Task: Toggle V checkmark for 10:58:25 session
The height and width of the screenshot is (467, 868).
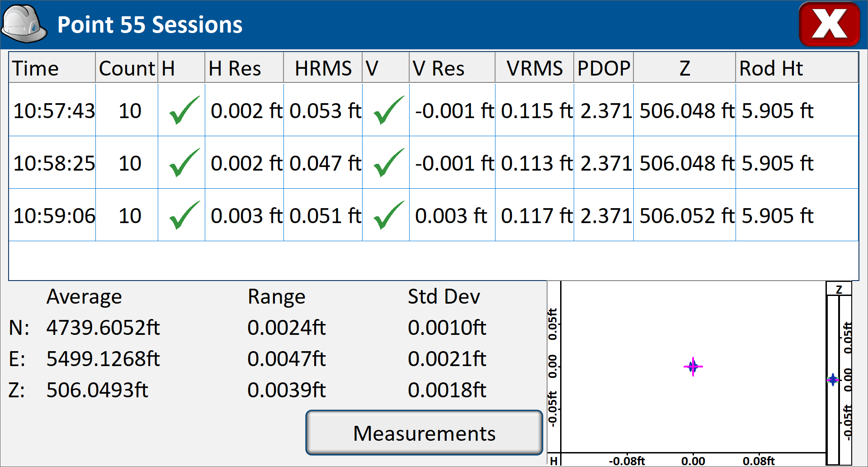Action: pyautogui.click(x=389, y=162)
